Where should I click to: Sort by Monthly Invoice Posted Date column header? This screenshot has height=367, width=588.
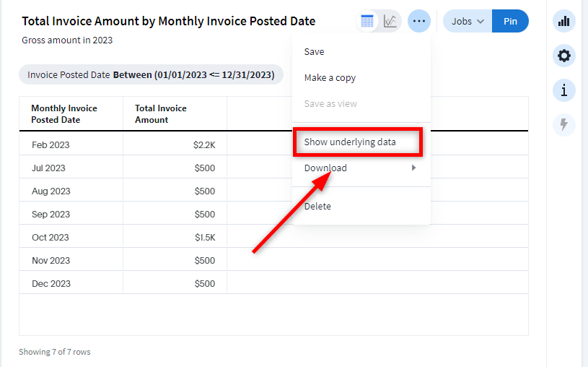pyautogui.click(x=64, y=114)
